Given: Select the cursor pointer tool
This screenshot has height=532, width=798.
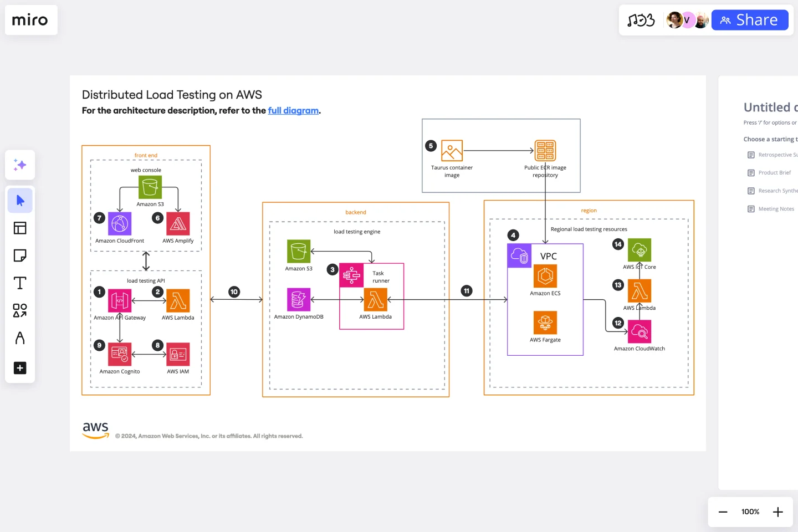Looking at the screenshot, I should pyautogui.click(x=20, y=200).
